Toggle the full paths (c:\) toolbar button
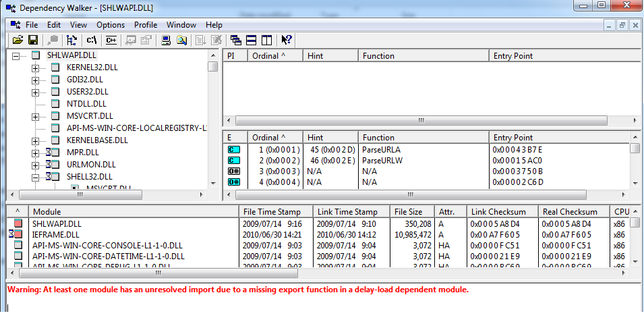 click(92, 40)
